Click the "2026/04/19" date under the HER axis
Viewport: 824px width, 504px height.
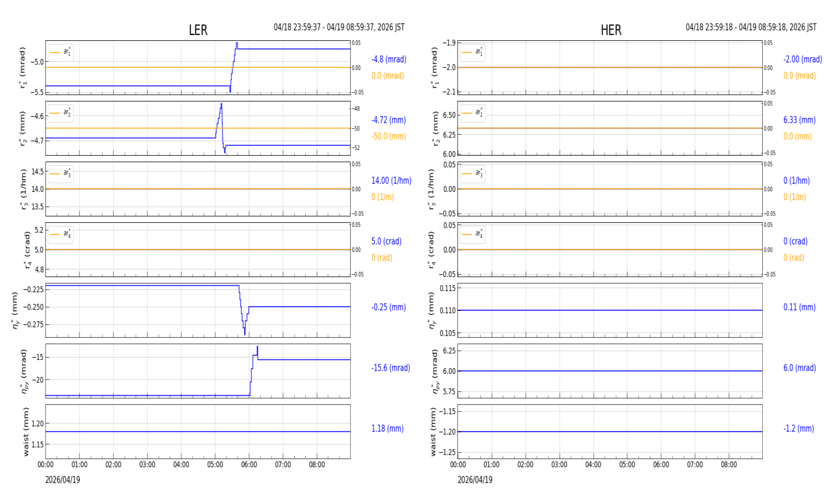point(474,480)
